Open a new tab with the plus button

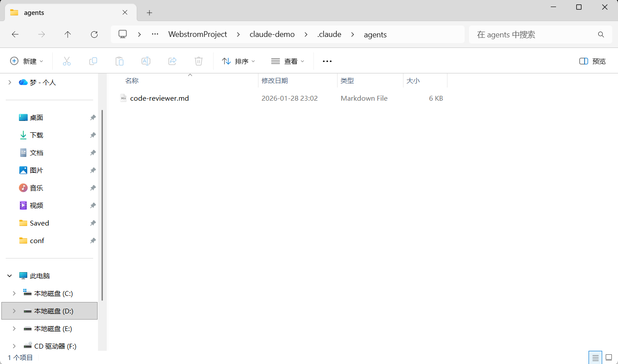(149, 13)
